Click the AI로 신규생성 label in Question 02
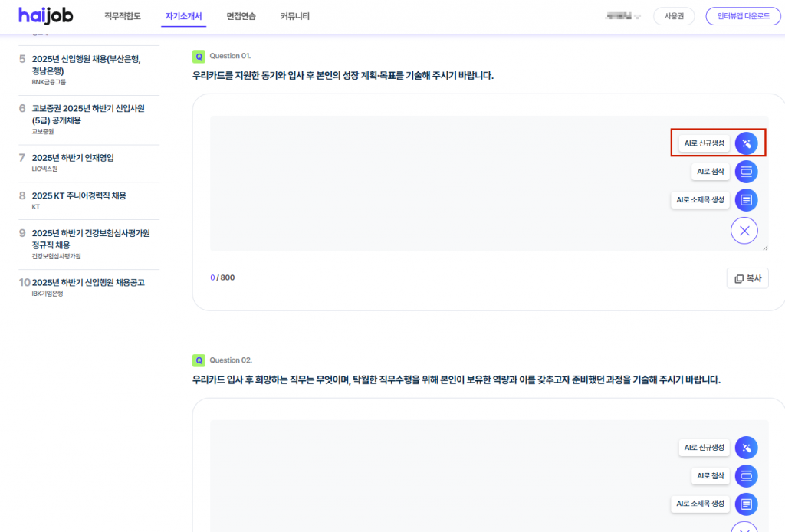This screenshot has height=532, width=785. 704,448
